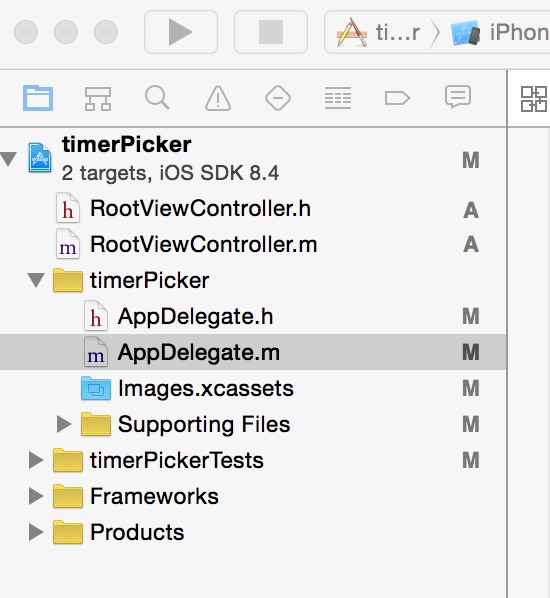Click the M status of timerPickerTests

(x=471, y=460)
